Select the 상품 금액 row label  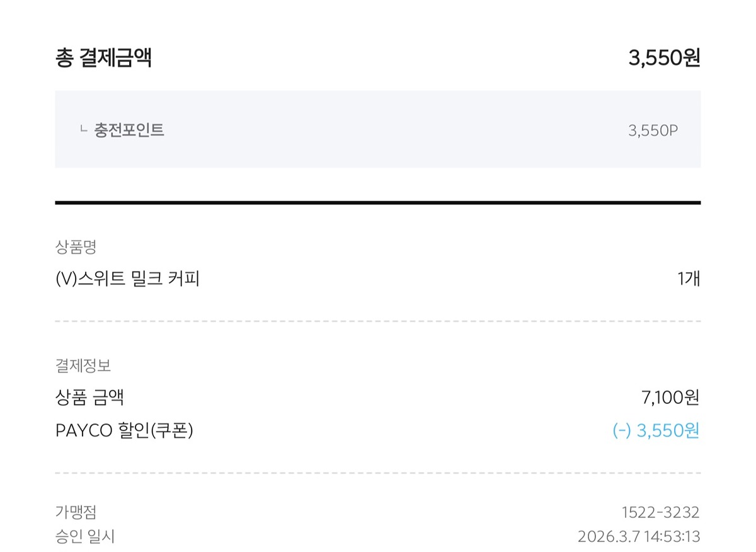tap(89, 398)
